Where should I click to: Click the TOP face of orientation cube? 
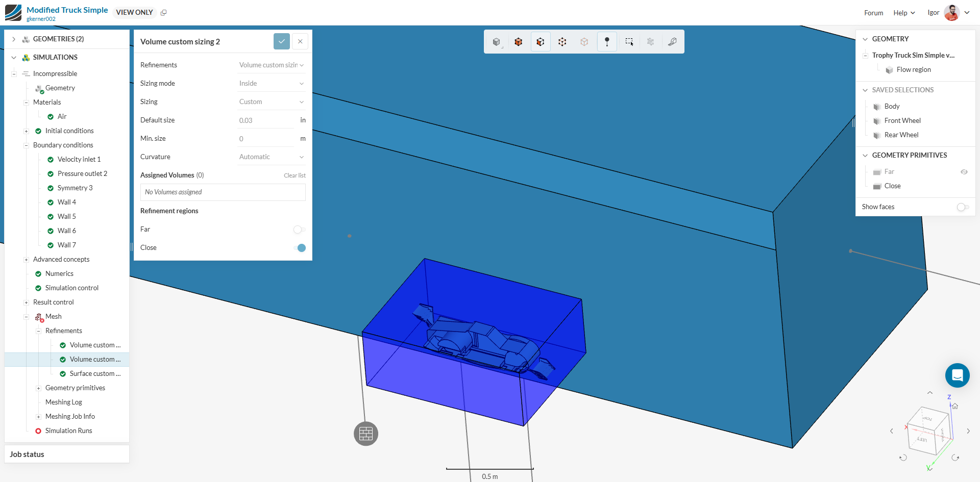pyautogui.click(x=928, y=418)
